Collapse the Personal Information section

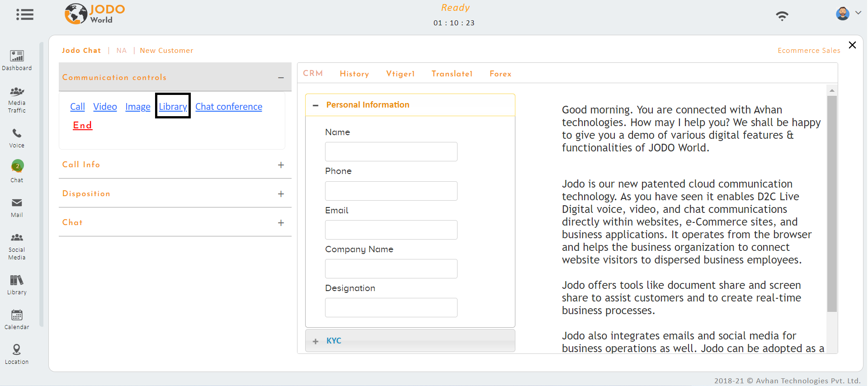316,105
